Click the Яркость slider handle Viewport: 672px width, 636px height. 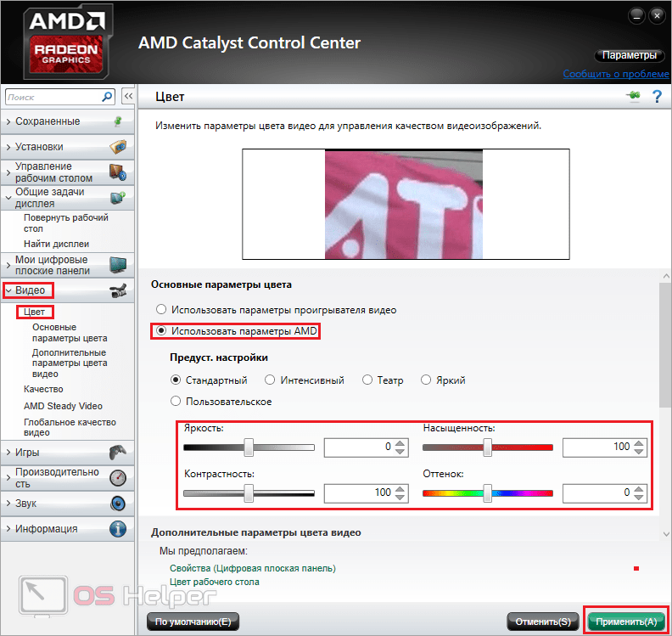pos(249,447)
